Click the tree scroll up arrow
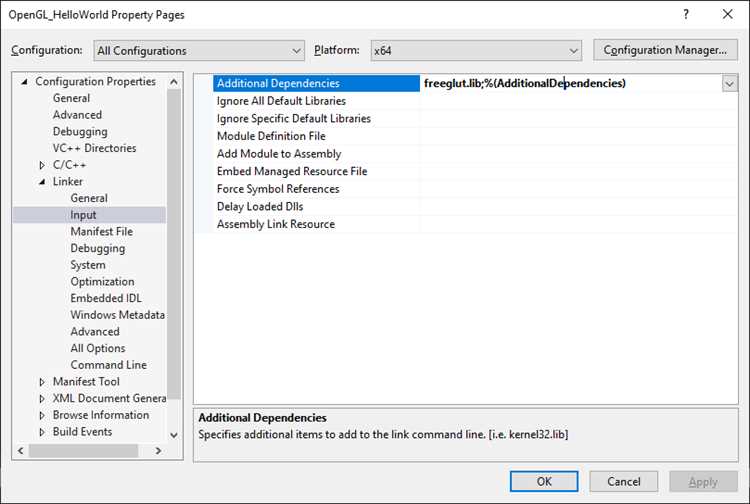The height and width of the screenshot is (504, 750). coord(174,82)
